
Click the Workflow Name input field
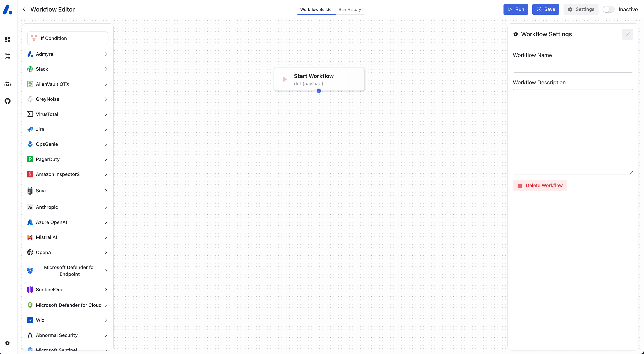(x=573, y=67)
